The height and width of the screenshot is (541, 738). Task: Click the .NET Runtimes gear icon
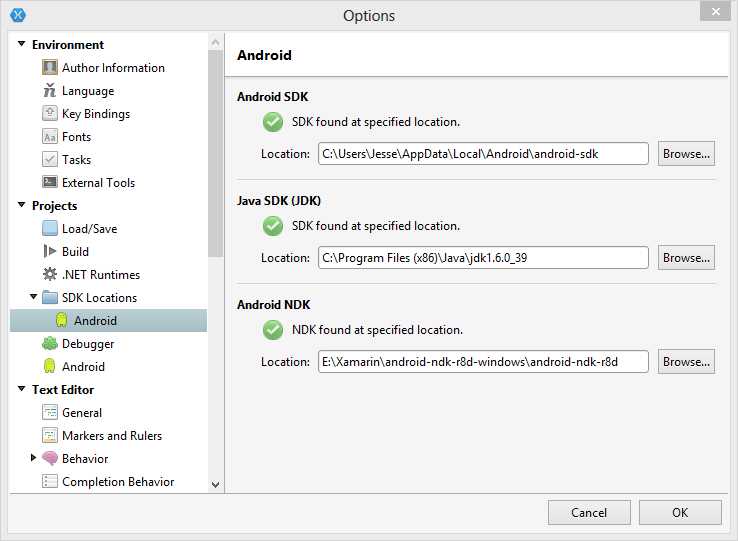pos(50,275)
